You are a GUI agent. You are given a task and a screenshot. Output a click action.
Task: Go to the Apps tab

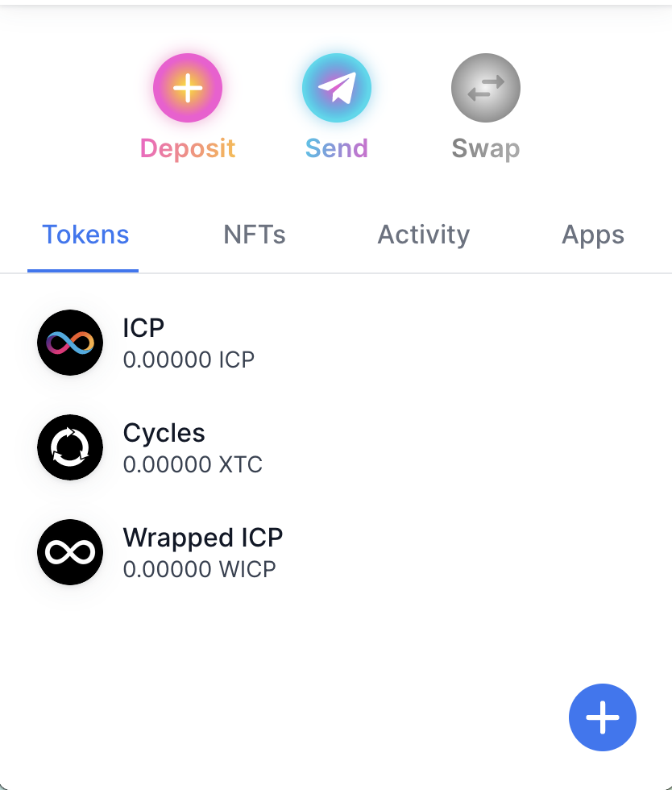(593, 235)
